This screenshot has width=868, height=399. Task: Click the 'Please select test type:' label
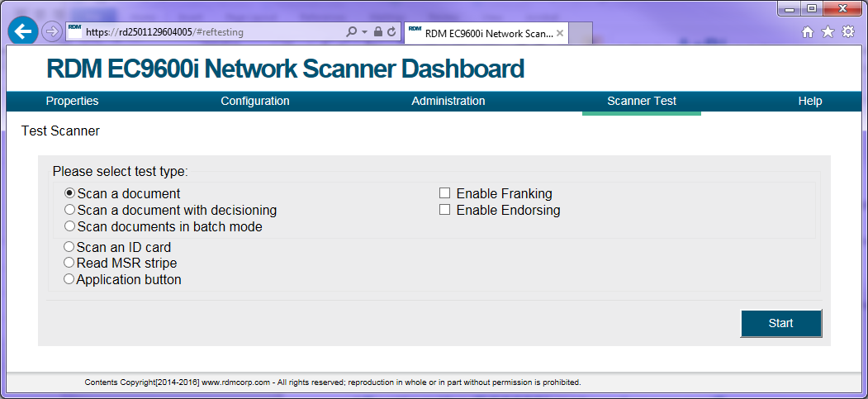point(120,172)
